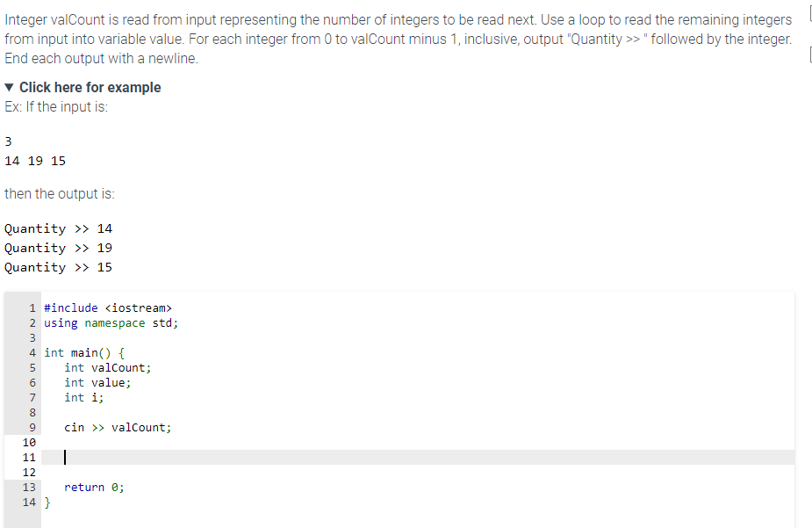
Task: Click blank code line 8
Action: coord(417,412)
